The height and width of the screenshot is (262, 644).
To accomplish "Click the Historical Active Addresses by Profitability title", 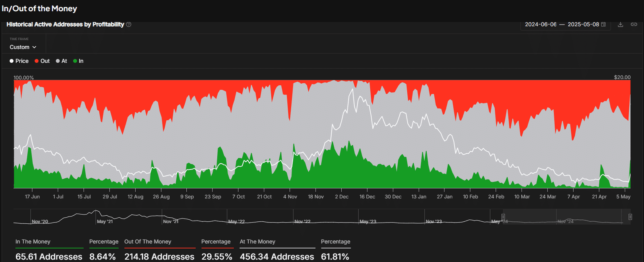I will coord(65,25).
